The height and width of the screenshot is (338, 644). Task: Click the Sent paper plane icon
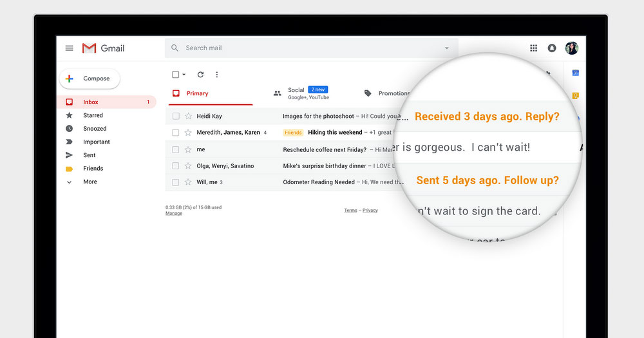tap(70, 155)
